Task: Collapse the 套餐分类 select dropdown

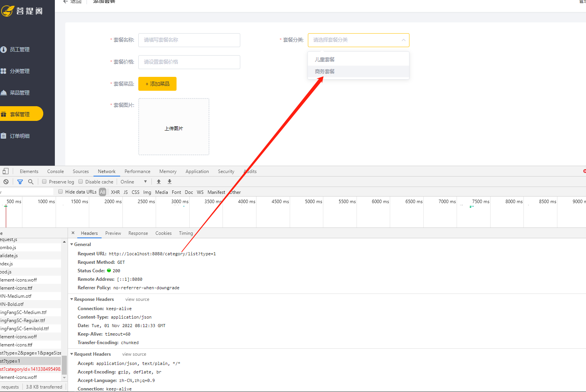Action: point(403,40)
